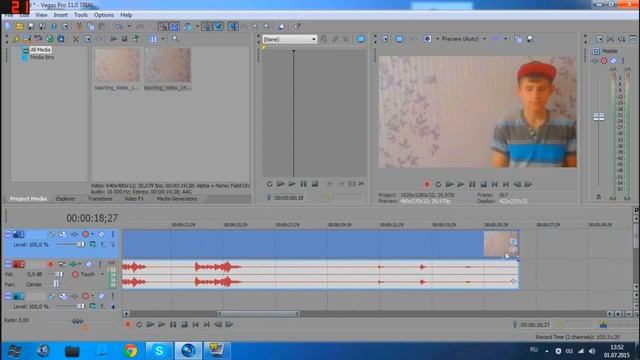Click the Split Screen View icon in the preview
Viewport: 640px width, 360px height.
point(495,39)
